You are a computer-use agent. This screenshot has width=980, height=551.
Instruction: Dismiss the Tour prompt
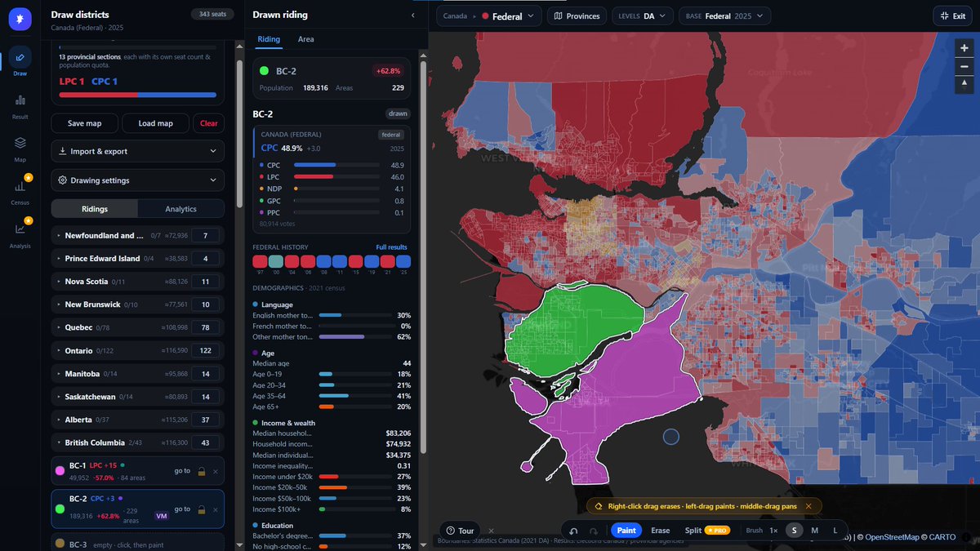click(x=491, y=531)
